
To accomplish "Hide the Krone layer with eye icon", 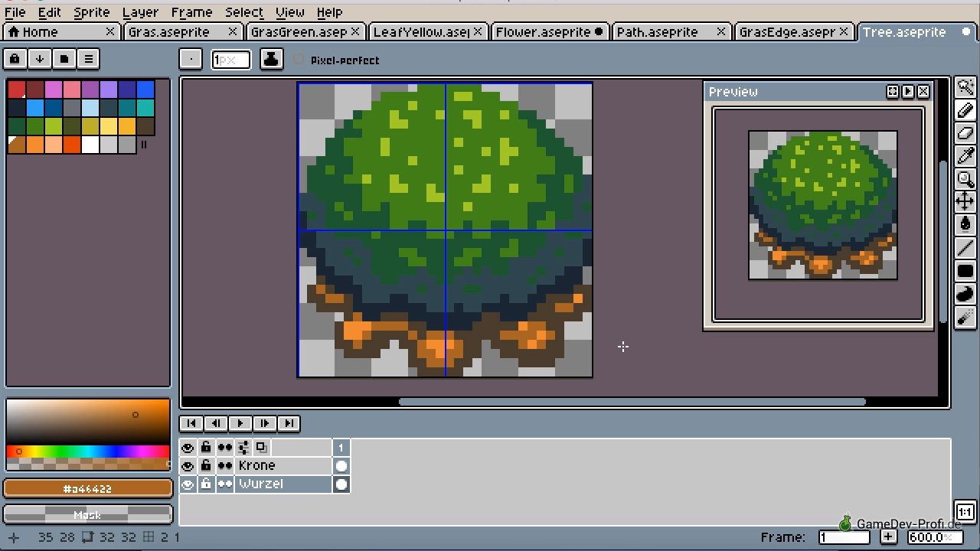I will [x=188, y=465].
